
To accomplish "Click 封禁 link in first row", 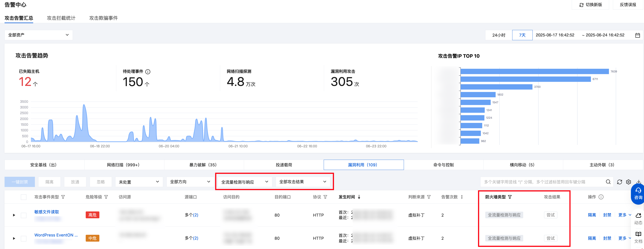I will [607, 215].
